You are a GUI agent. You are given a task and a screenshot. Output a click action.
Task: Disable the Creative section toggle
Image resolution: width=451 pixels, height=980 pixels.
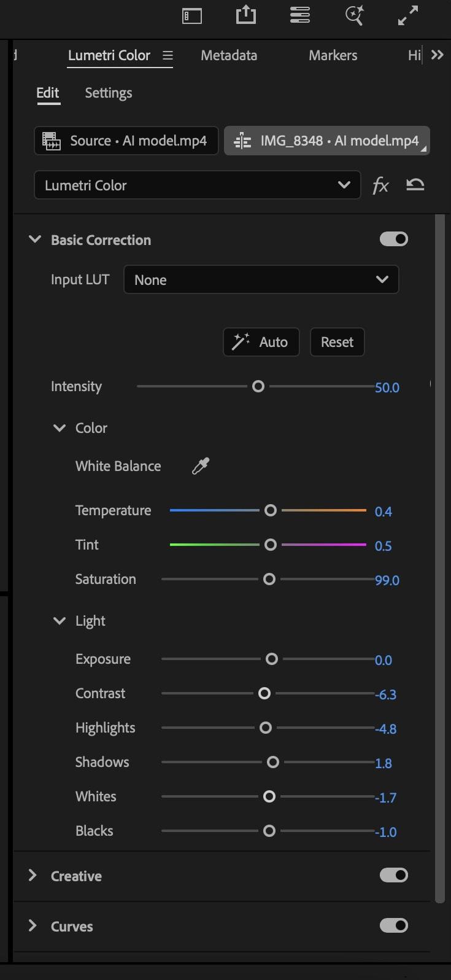point(393,875)
